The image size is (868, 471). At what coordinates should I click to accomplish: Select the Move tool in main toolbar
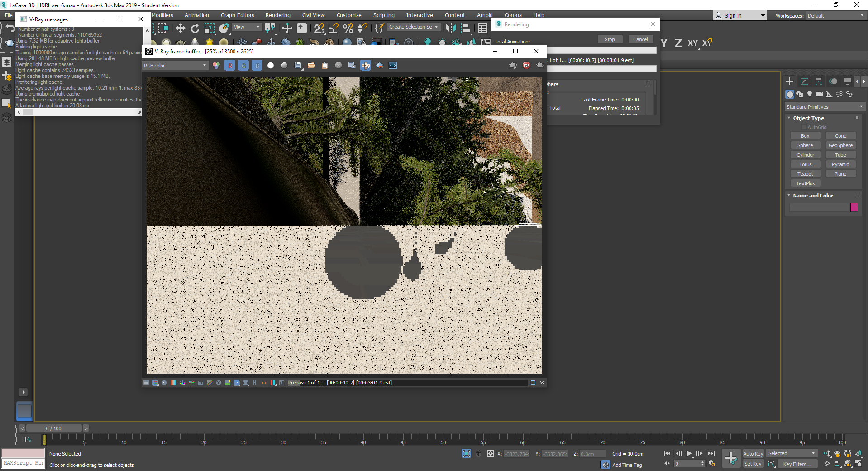pos(181,29)
